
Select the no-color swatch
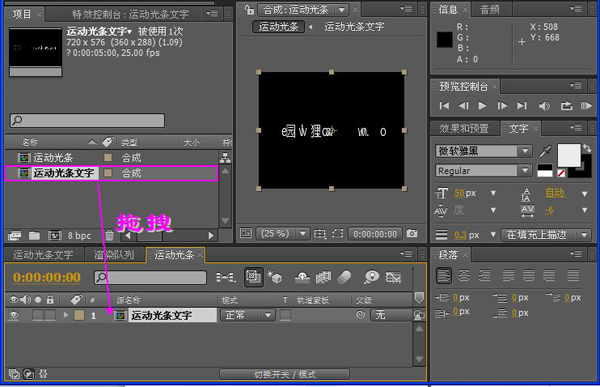coord(561,173)
